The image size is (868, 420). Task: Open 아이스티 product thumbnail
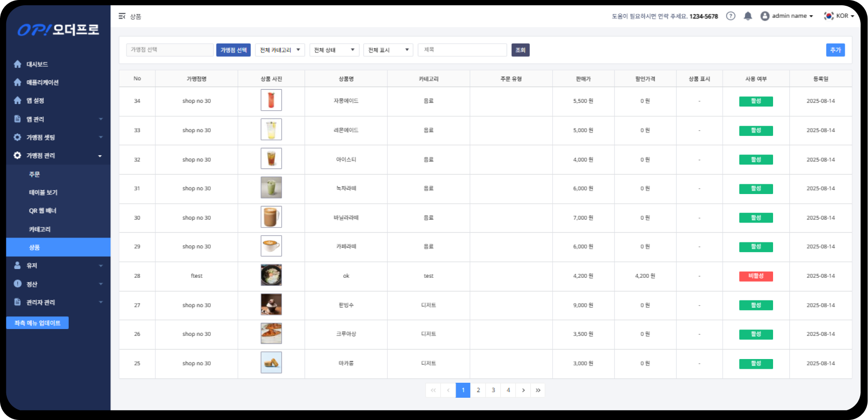[271, 159]
